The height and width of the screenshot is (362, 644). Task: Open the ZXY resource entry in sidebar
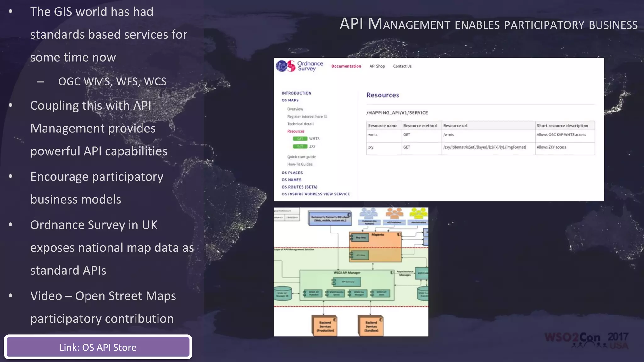click(x=312, y=146)
